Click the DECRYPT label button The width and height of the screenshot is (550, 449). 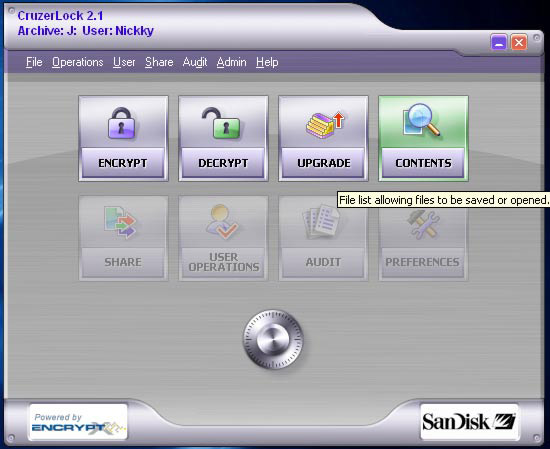223,163
